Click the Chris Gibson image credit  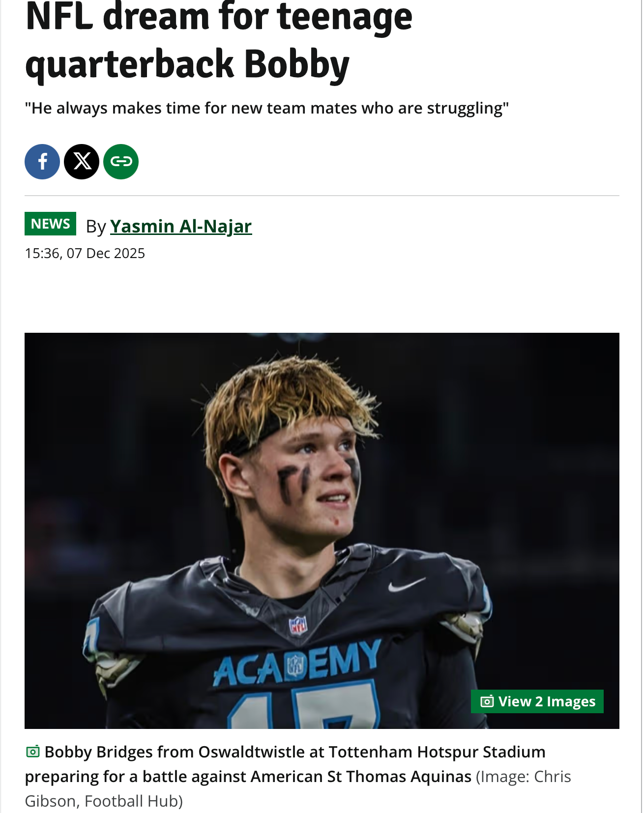tap(524, 777)
